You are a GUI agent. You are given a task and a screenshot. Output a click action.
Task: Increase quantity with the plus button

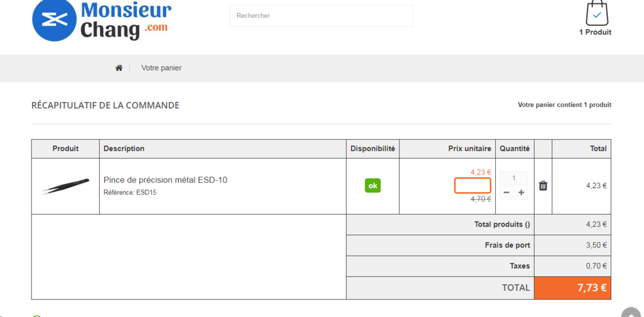(x=521, y=192)
